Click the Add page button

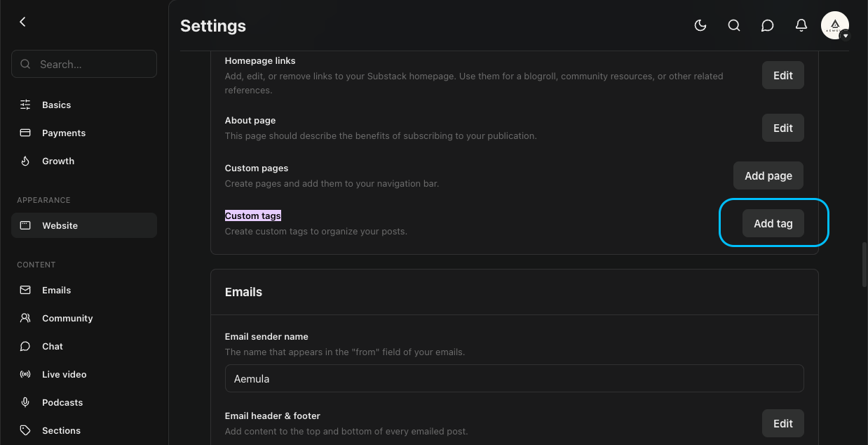768,175
